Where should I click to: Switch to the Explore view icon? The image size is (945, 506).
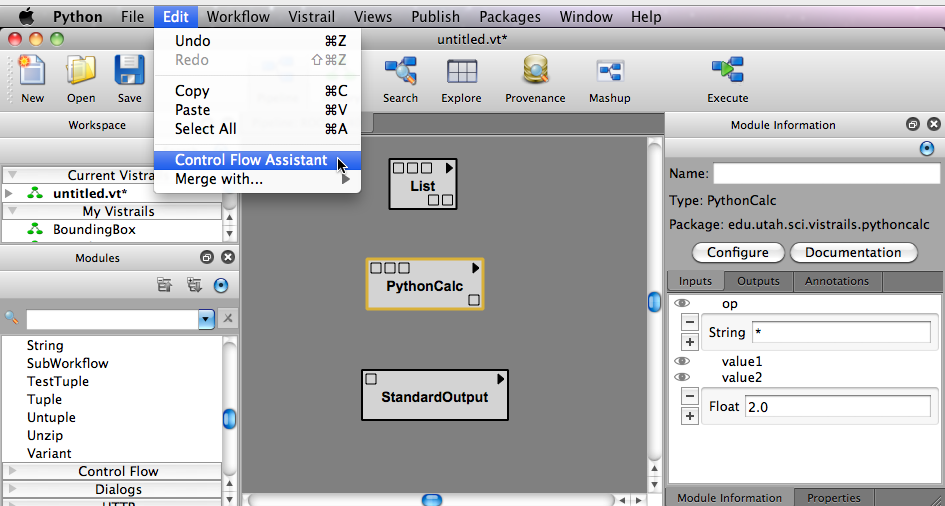tap(461, 72)
